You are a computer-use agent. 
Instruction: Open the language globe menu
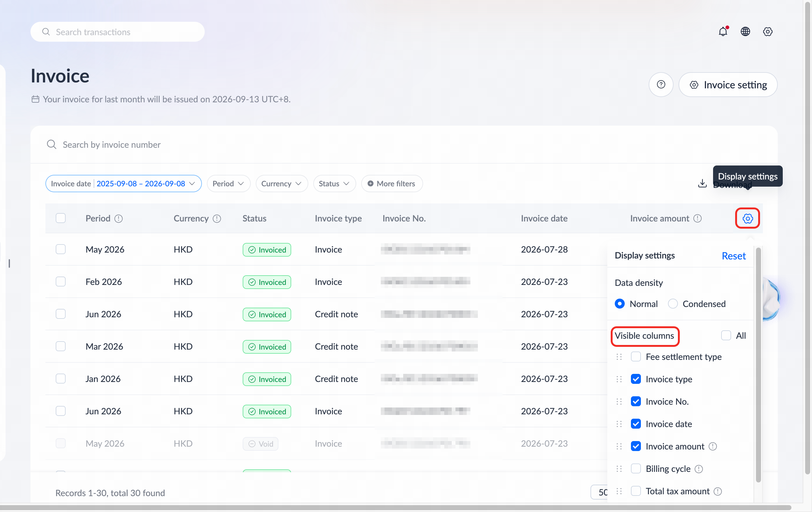(745, 32)
